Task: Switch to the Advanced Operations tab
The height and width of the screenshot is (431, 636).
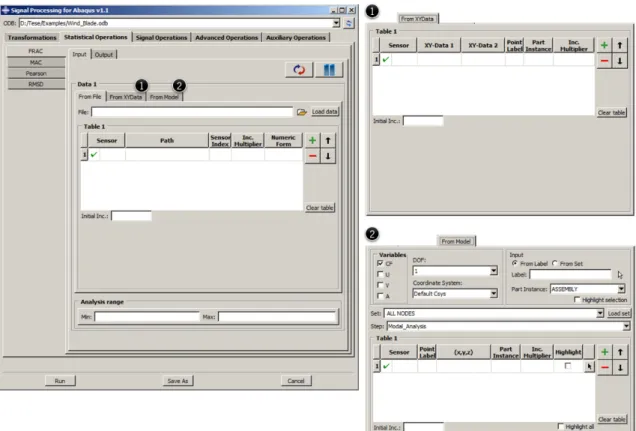Action: [x=226, y=38]
